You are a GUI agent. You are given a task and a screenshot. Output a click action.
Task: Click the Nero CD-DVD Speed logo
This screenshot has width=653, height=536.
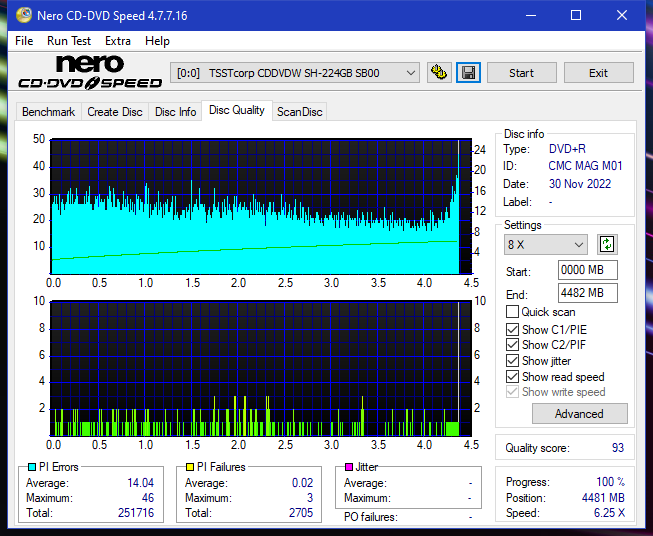pyautogui.click(x=90, y=72)
